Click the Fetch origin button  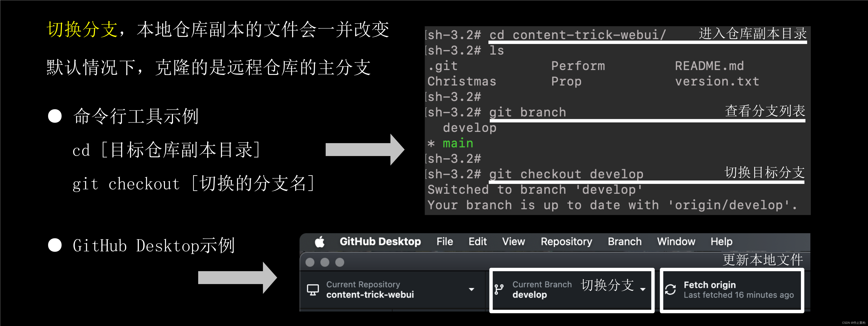click(x=732, y=290)
